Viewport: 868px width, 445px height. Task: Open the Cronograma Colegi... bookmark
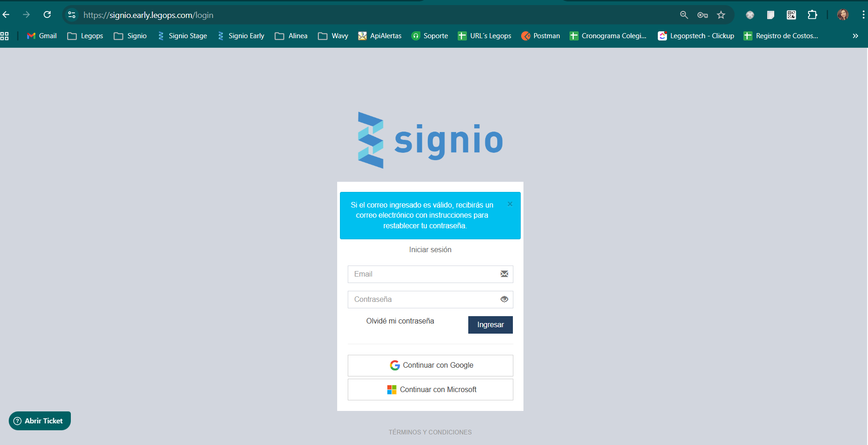608,36
